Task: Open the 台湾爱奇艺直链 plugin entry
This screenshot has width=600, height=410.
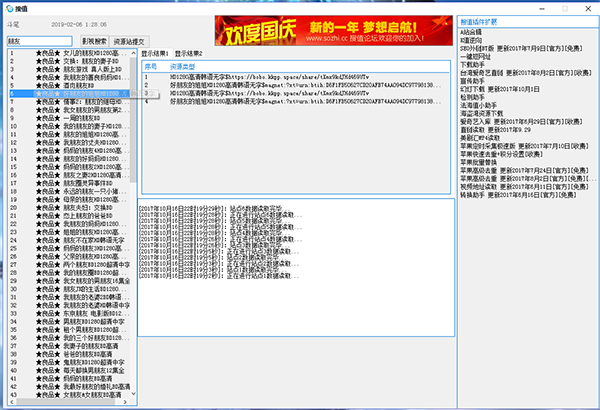Action: pyautogui.click(x=526, y=73)
